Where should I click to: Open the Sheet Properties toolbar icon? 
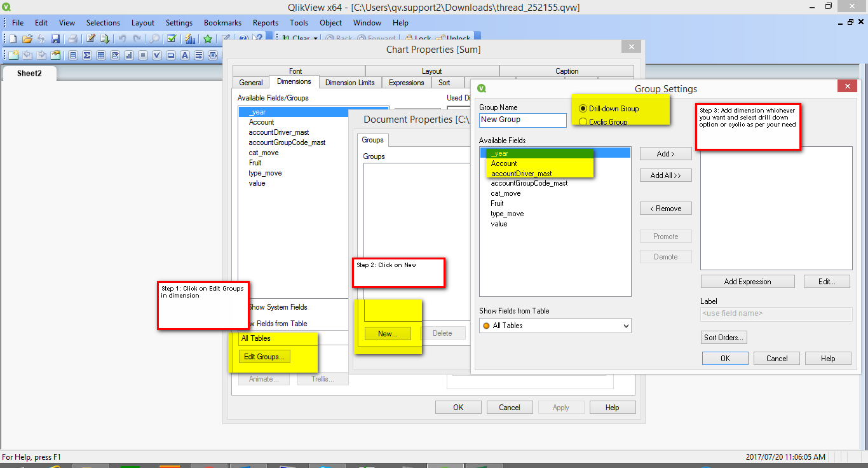[x=55, y=55]
